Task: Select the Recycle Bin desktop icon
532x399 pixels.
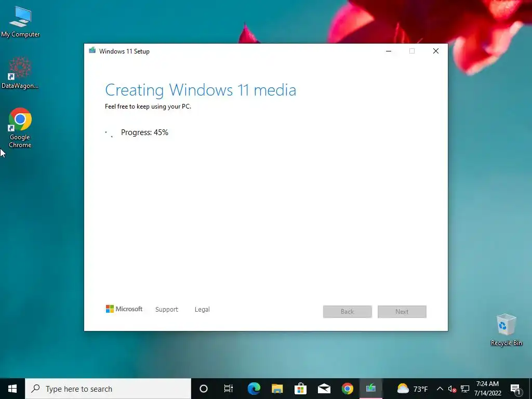Action: click(x=506, y=329)
